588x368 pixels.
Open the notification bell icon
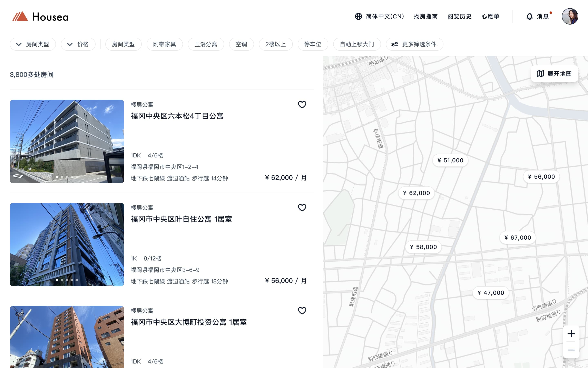(x=529, y=16)
